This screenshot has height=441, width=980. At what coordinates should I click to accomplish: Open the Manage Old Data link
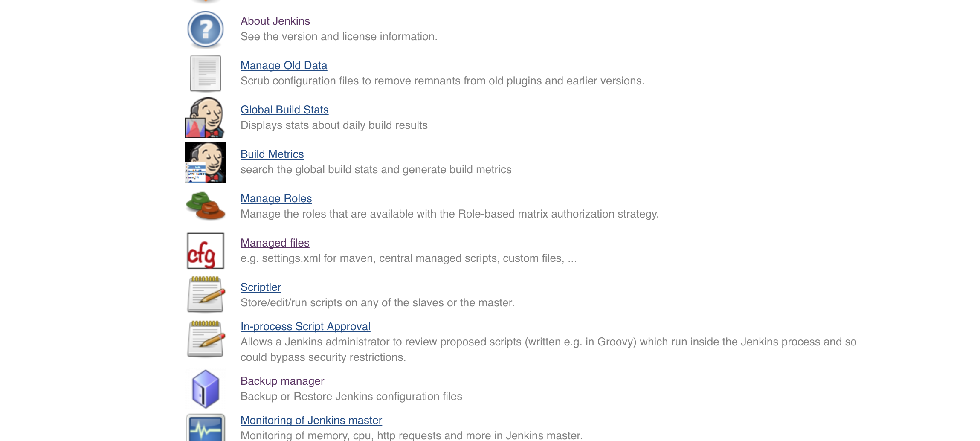point(284,65)
